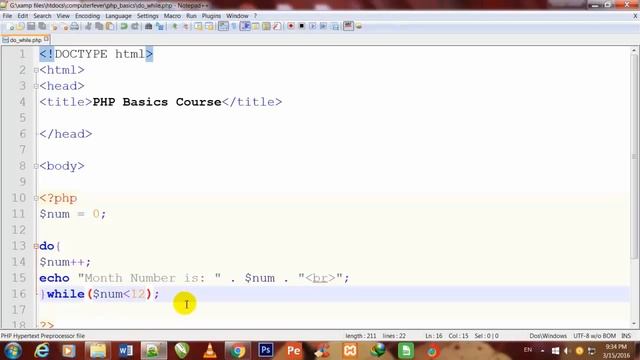The height and width of the screenshot is (360, 640).
Task: Toggle Show all characters toolbar button
Action: tap(234, 27)
